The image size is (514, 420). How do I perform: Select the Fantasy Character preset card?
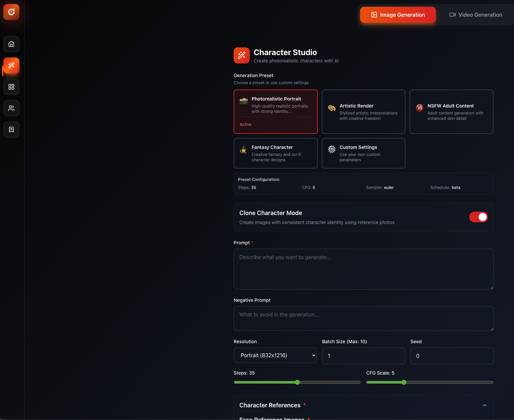[x=275, y=153]
